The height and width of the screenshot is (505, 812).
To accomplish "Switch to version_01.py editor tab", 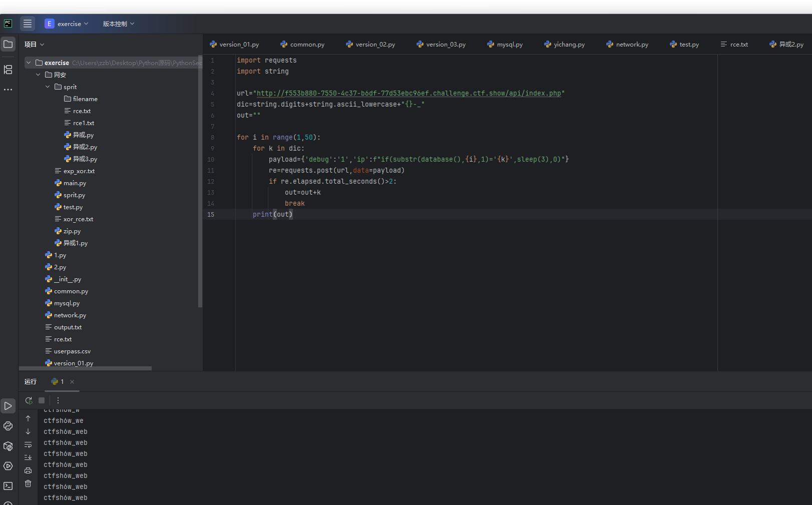I will pos(234,45).
